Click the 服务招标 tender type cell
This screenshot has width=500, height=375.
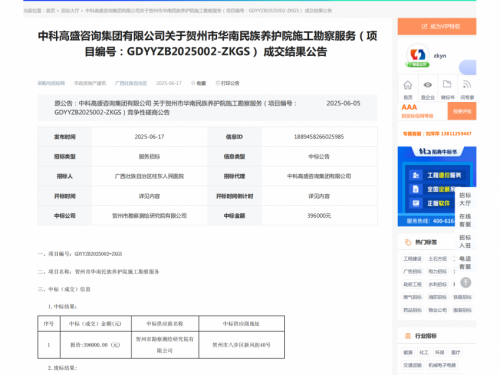pos(149,156)
